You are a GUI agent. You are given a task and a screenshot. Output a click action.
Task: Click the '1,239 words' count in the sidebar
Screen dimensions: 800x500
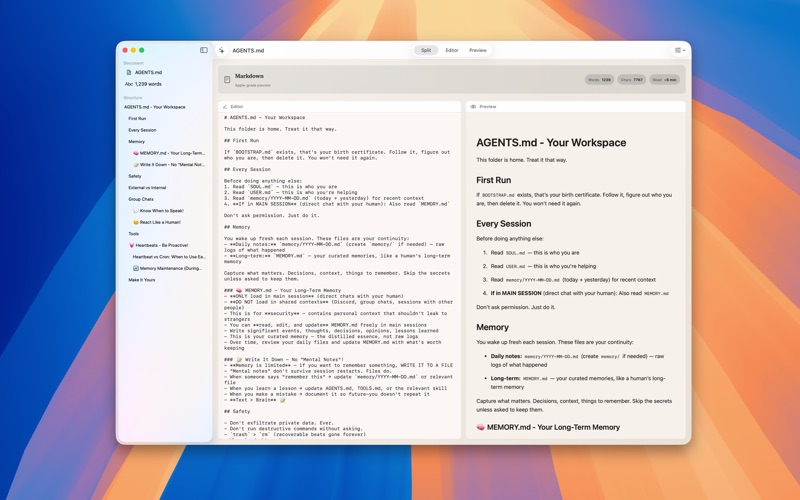pos(148,84)
